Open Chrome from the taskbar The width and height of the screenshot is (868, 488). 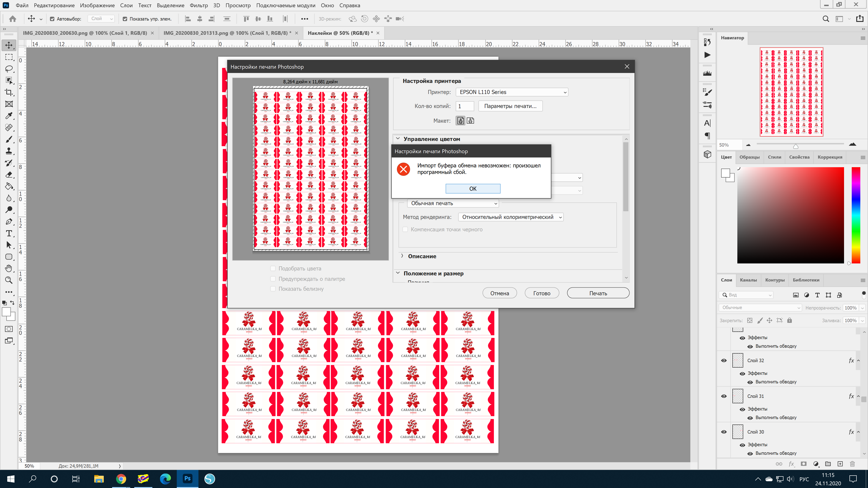coord(121,479)
